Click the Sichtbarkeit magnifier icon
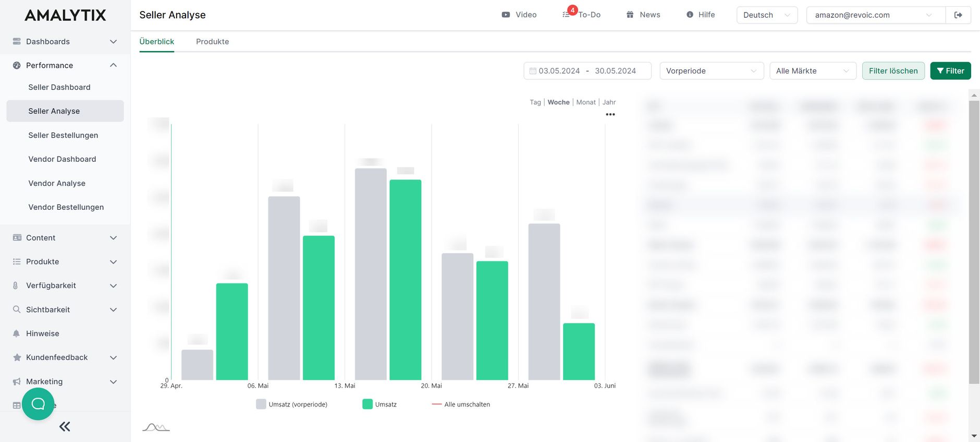980x442 pixels. [x=17, y=309]
